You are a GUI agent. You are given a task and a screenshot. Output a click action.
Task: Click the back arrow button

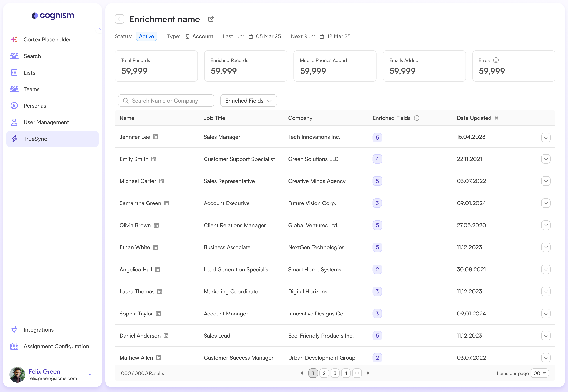(119, 19)
